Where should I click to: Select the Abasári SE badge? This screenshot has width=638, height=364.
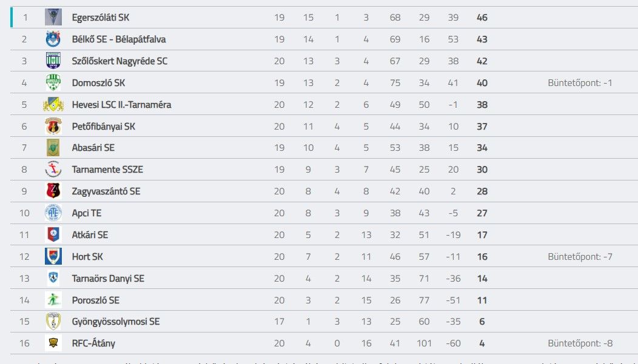[53, 148]
